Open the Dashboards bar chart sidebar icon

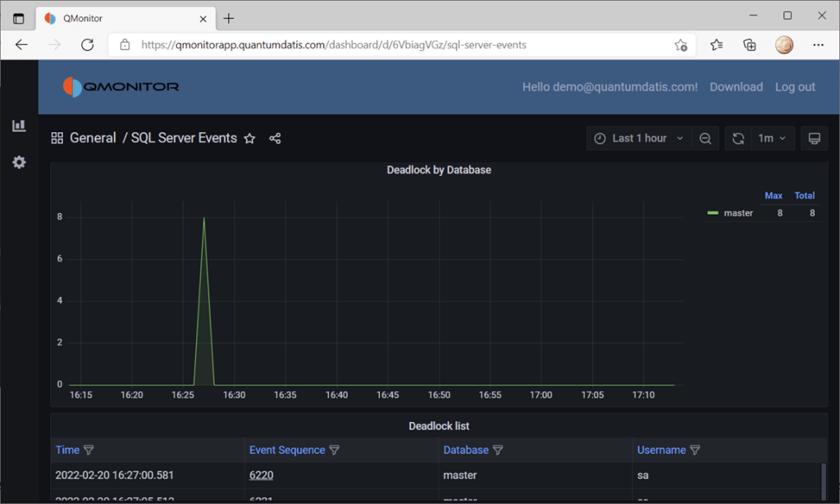pos(19,125)
